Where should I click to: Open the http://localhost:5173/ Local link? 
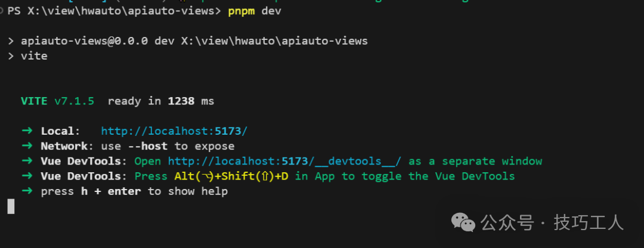(174, 131)
